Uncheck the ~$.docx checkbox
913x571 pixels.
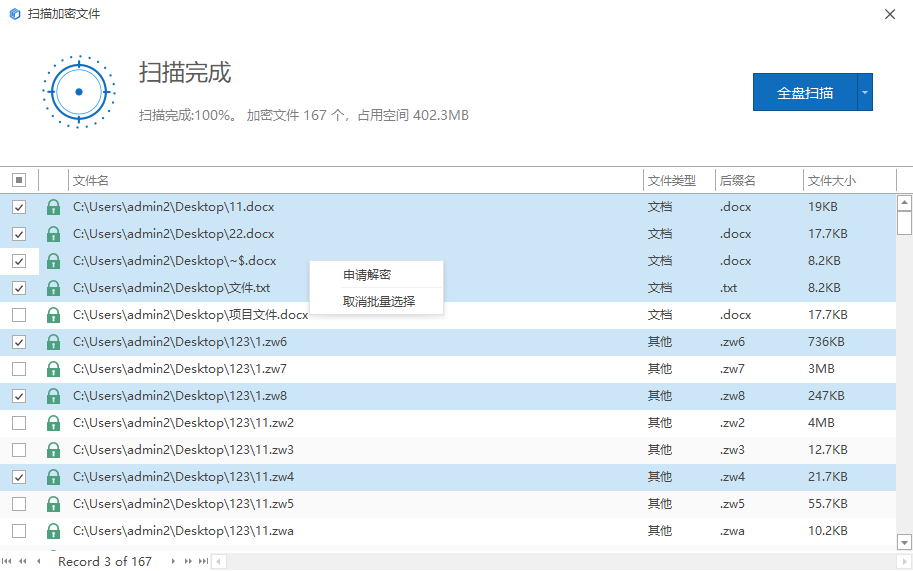[19, 261]
